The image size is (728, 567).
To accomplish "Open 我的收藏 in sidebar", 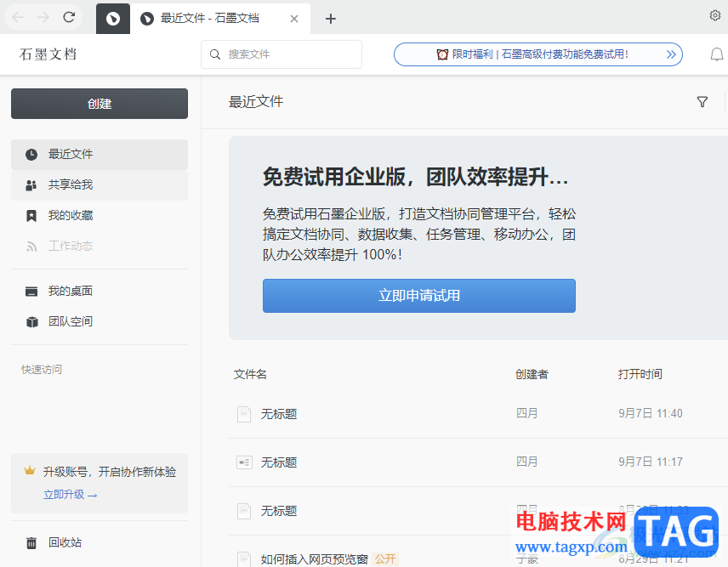I will point(100,215).
